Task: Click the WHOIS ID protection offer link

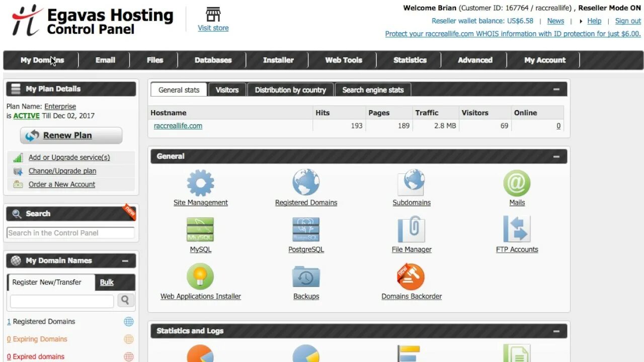Action: (513, 34)
